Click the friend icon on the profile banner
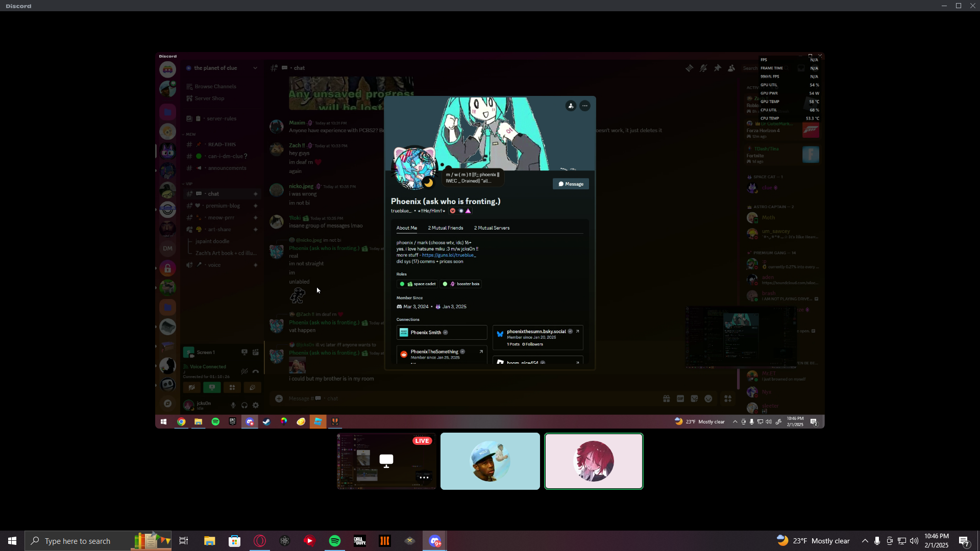 coord(571,106)
